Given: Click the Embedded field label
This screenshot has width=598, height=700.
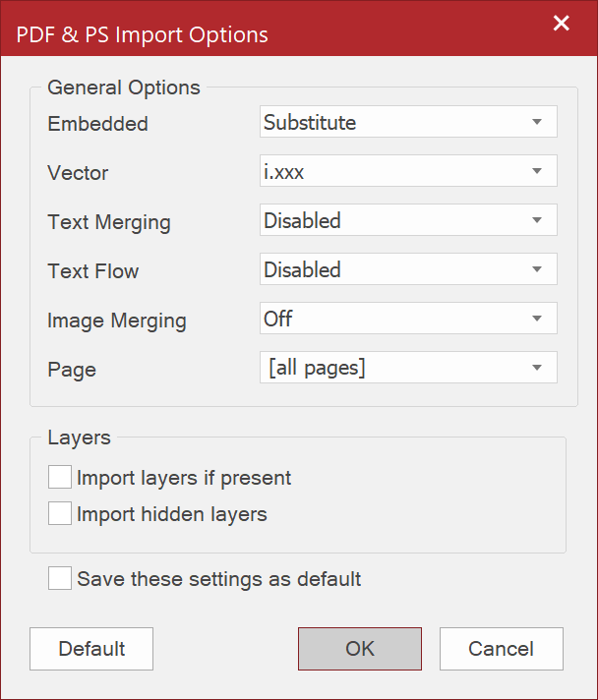Looking at the screenshot, I should pos(97,124).
